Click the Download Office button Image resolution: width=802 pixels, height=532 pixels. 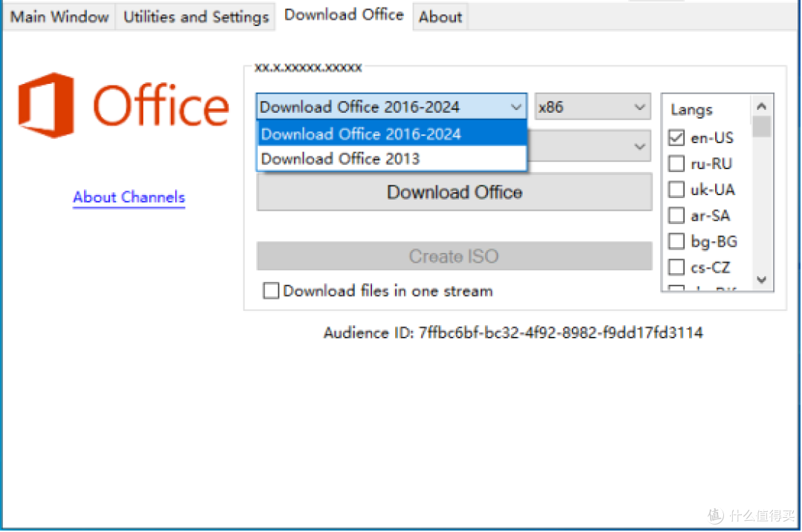coord(454,192)
